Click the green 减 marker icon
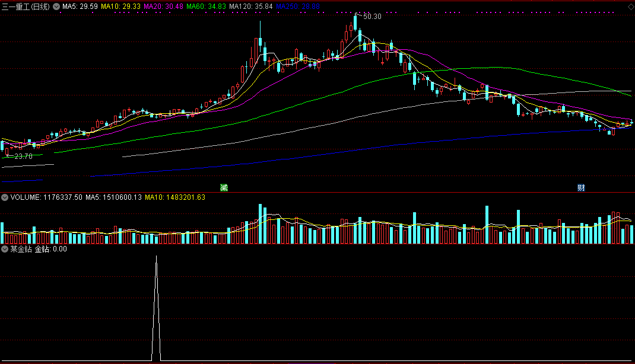 (224, 188)
